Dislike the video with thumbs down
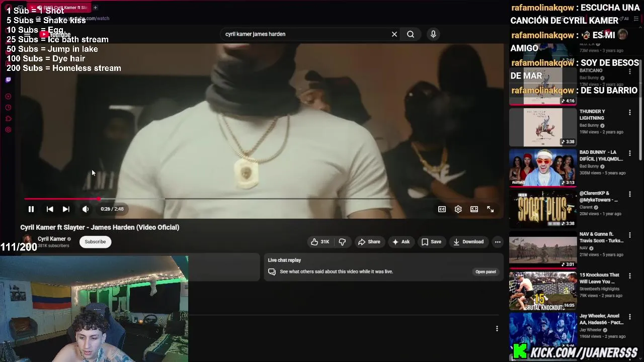Image resolution: width=644 pixels, height=362 pixels. pyautogui.click(x=342, y=242)
